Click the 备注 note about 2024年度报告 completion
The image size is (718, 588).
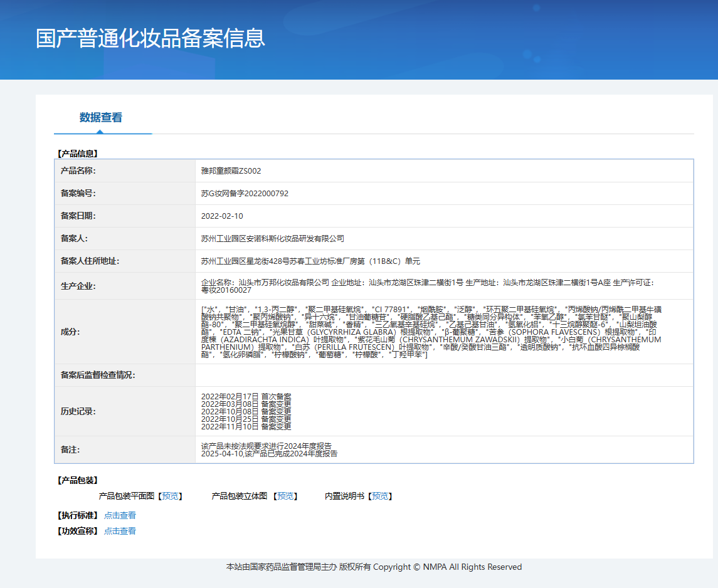point(269,453)
